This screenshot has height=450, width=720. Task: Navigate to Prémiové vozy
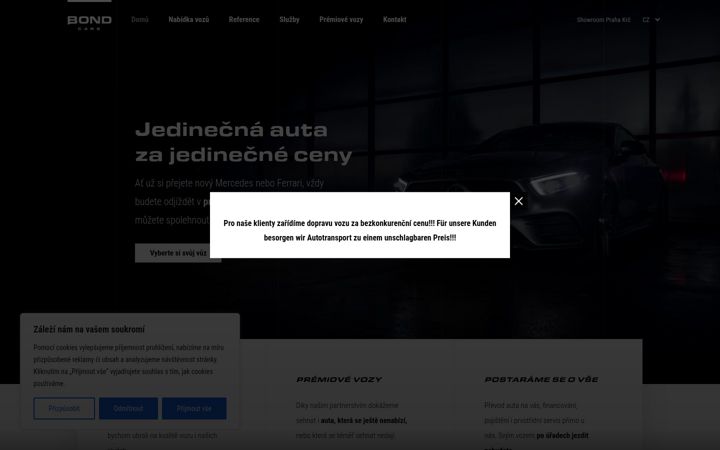341,20
